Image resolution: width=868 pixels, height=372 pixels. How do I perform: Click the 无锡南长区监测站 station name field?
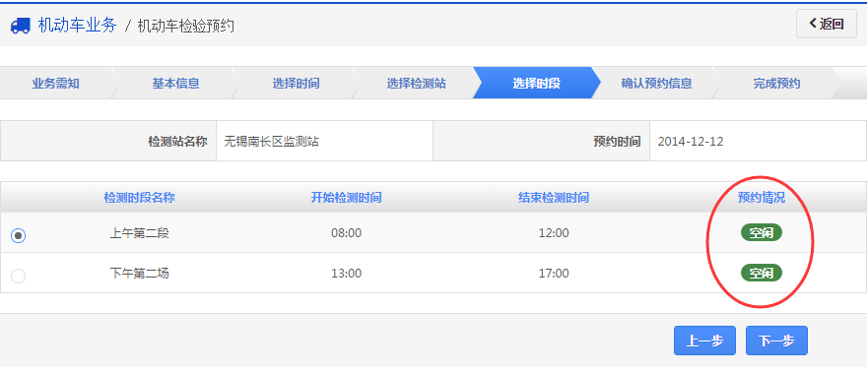(324, 142)
